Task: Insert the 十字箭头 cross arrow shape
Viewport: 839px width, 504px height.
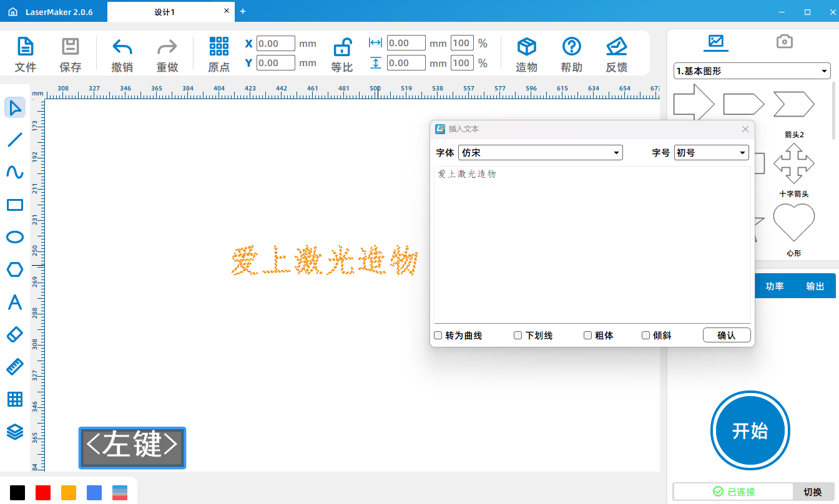Action: [x=794, y=163]
